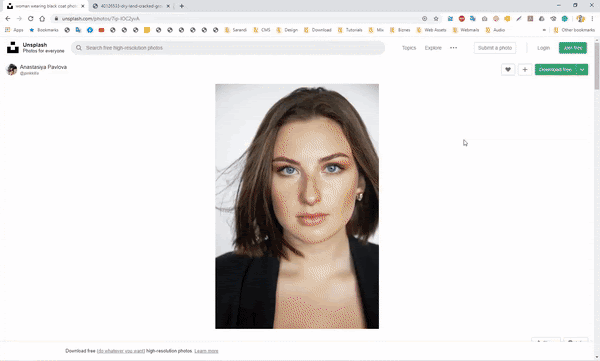Go to the browser Home icon
600x361 pixels.
point(42,18)
